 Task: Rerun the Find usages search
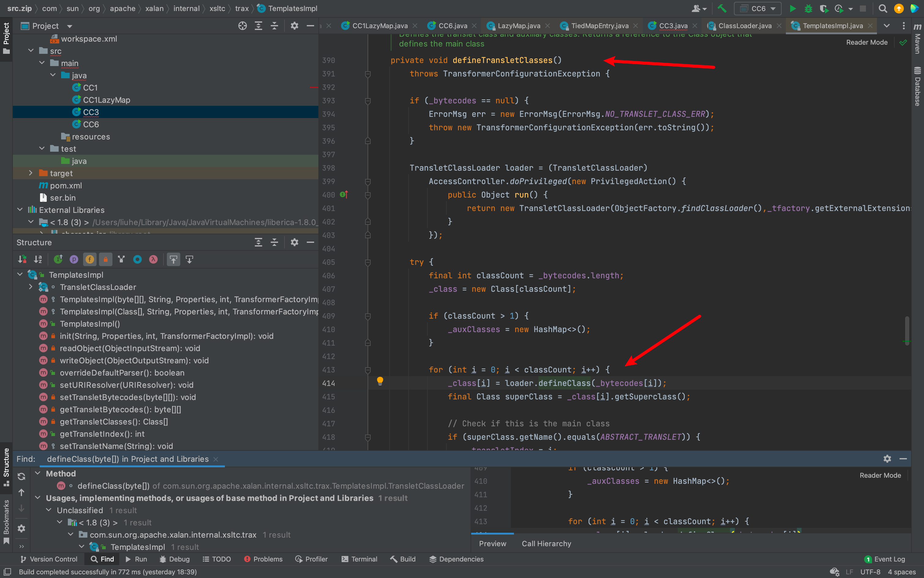point(21,476)
